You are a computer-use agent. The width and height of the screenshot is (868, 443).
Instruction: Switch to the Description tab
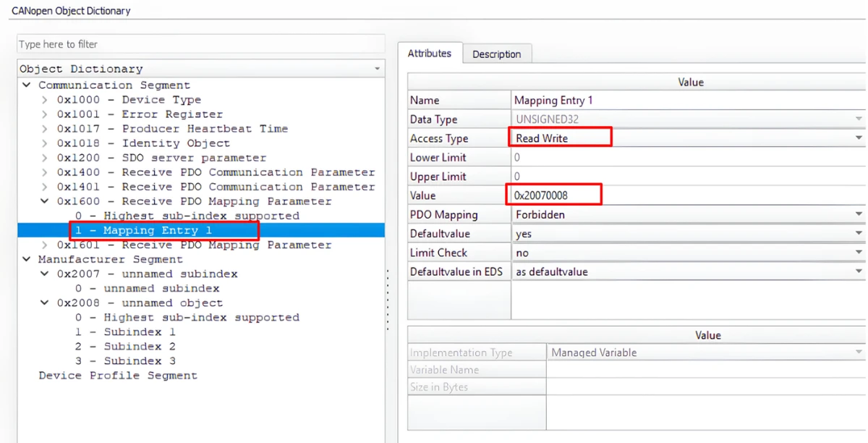point(496,54)
